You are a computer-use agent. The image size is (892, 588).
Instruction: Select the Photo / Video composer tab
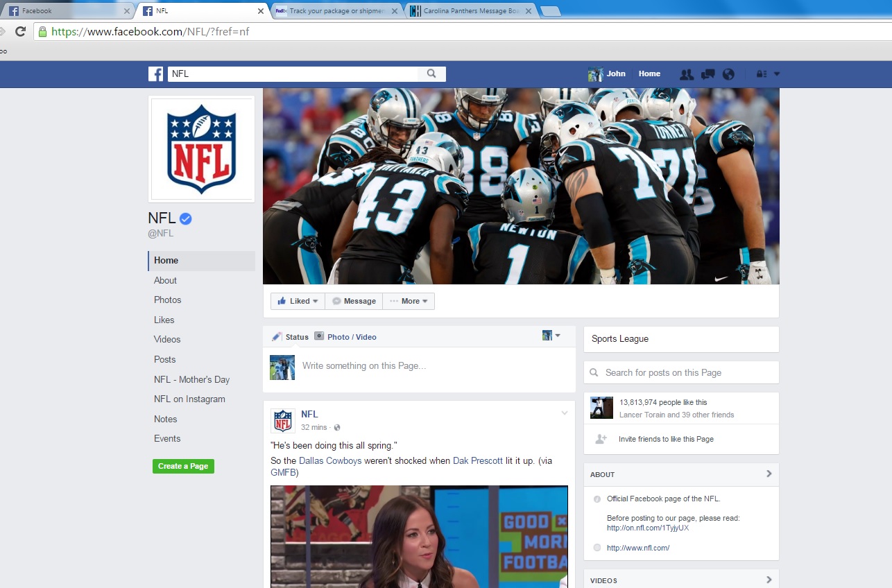345,337
